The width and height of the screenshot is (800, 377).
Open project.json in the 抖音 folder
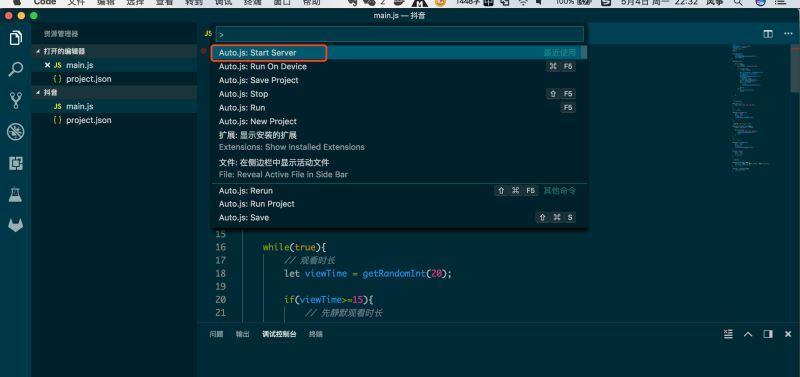114,120
